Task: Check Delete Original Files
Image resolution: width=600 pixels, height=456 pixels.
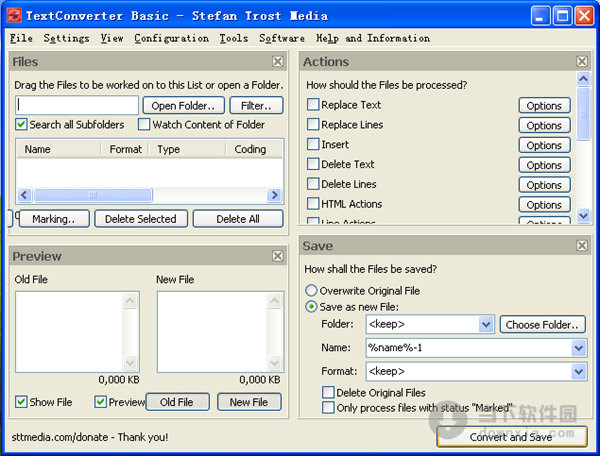Action: click(x=328, y=392)
